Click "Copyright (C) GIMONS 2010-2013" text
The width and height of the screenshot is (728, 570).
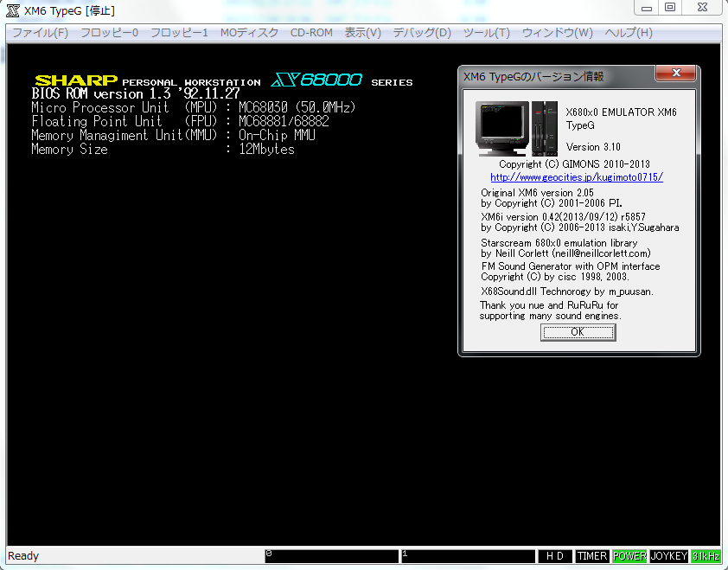[x=574, y=164]
